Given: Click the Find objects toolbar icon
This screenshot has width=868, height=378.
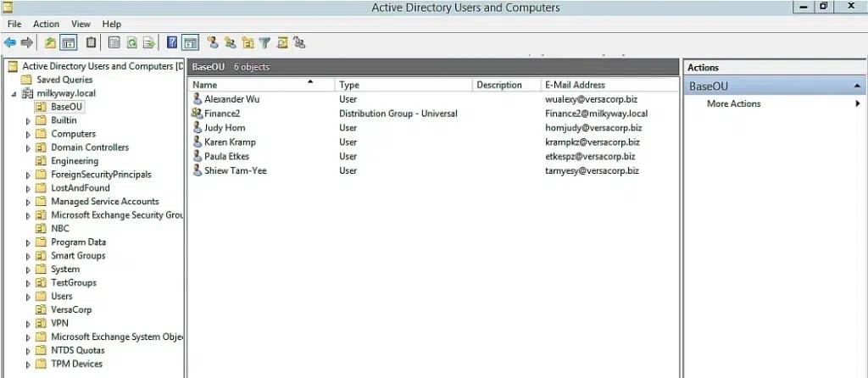Looking at the screenshot, I should coord(282,42).
